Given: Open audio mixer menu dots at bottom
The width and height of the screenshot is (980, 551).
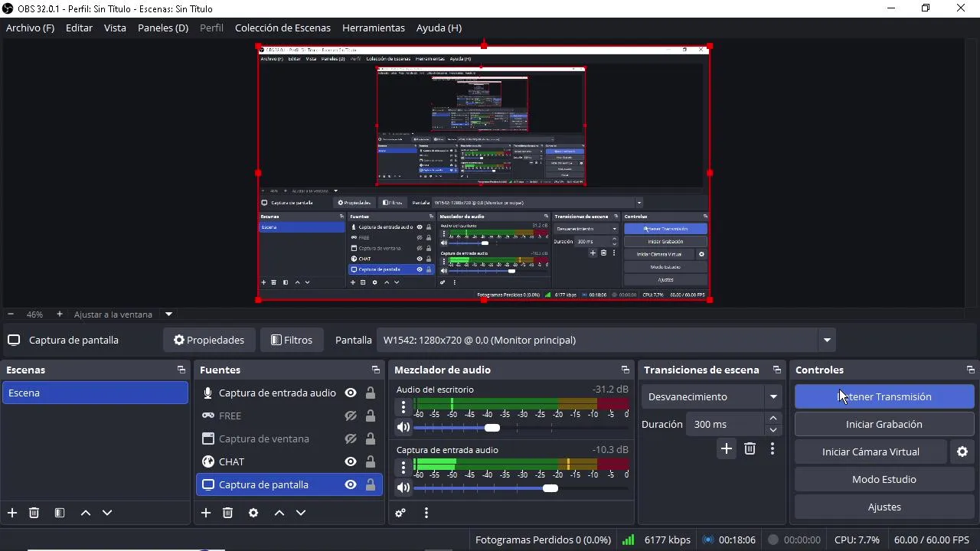Looking at the screenshot, I should coord(426,513).
